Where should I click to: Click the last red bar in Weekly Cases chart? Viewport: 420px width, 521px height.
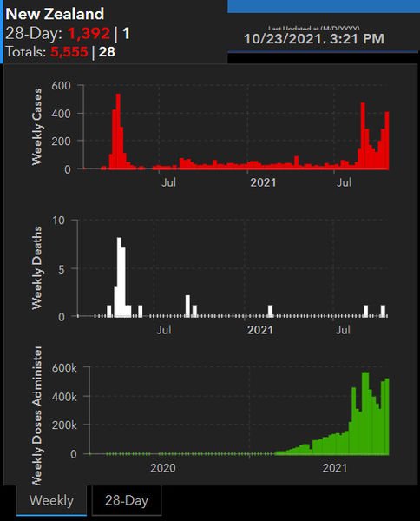pos(387,141)
